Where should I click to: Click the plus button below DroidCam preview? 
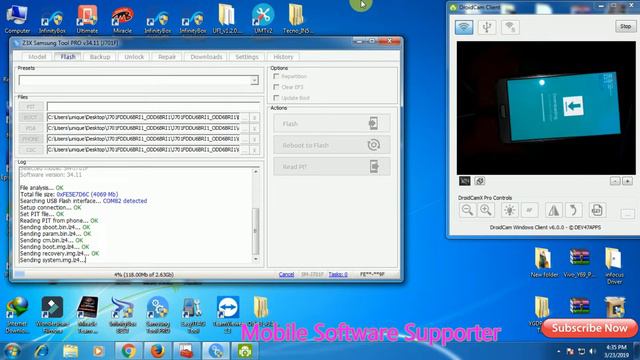coord(627,181)
